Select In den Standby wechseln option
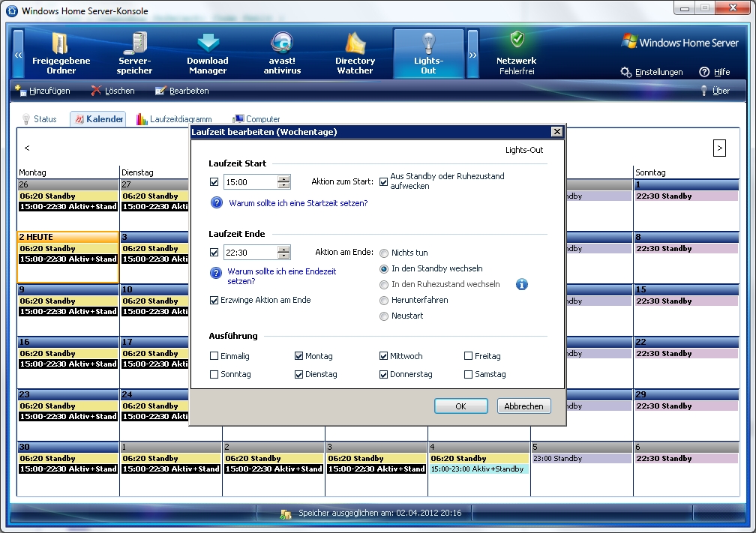The image size is (756, 533). tap(384, 269)
